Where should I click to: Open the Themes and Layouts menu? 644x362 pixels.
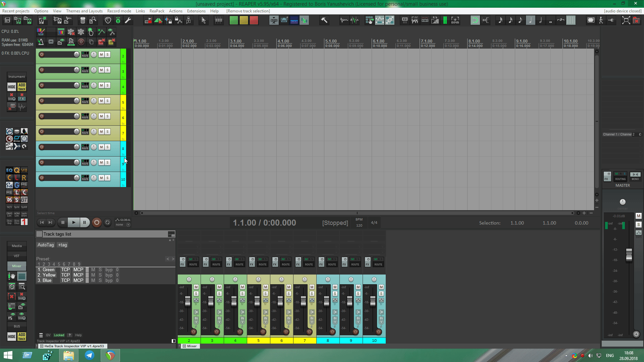click(84, 11)
